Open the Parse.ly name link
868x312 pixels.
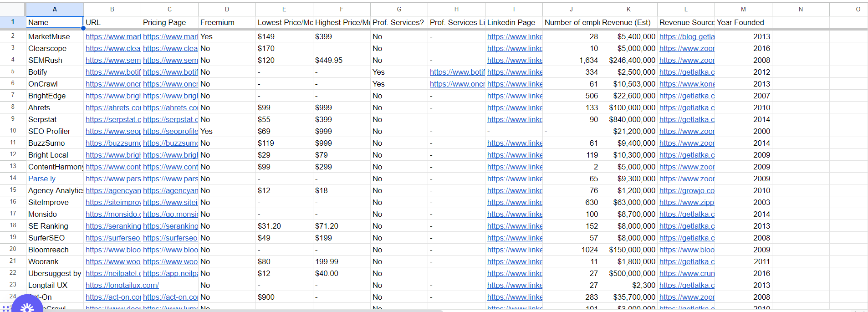click(42, 179)
